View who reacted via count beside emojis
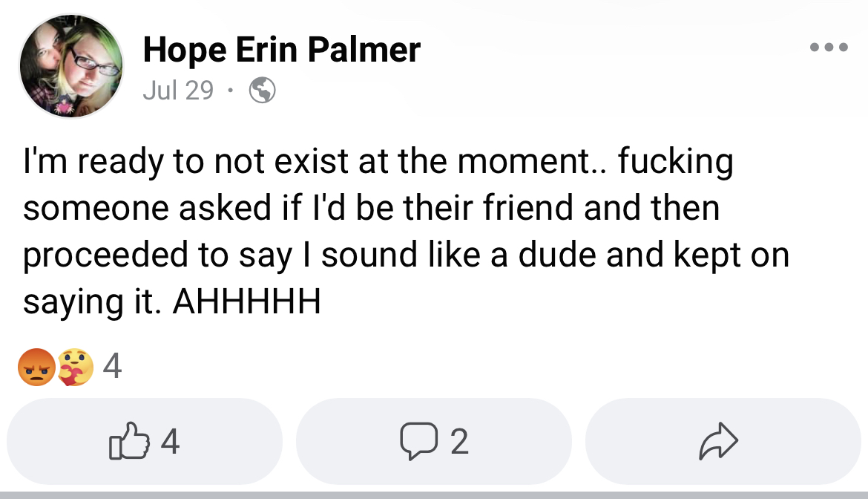 click(x=112, y=366)
